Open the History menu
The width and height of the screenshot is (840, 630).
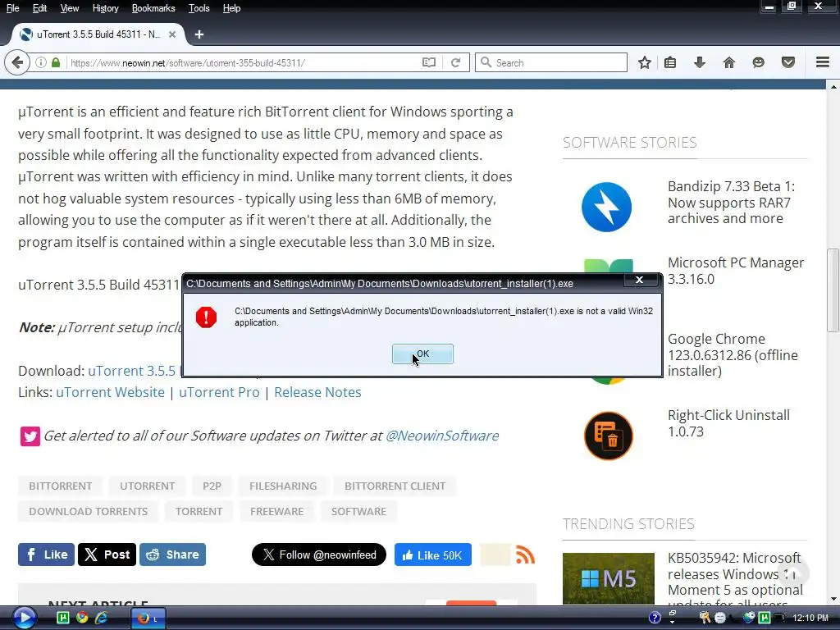coord(105,8)
